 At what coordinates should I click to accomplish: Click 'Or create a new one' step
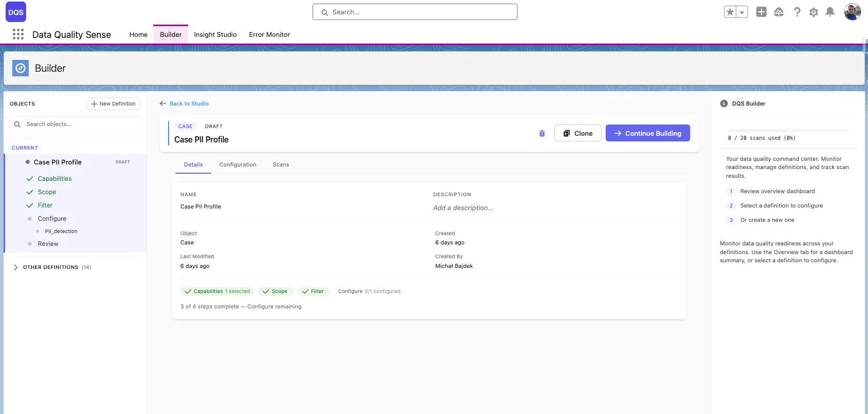[767, 220]
